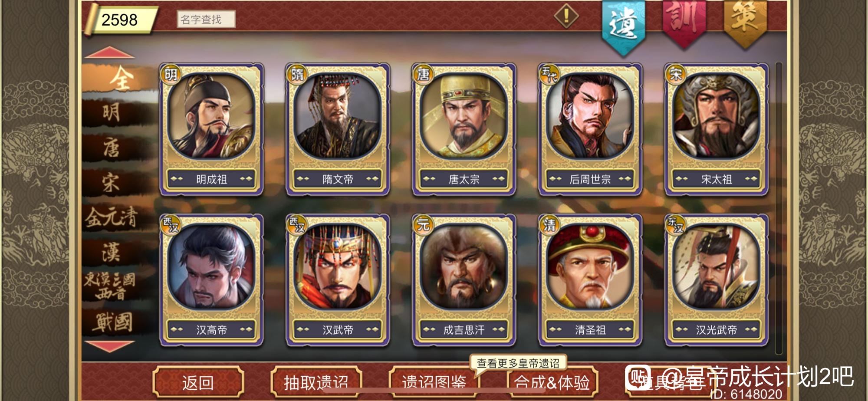
Task: Open the 成吉思汗 emperor card
Action: [x=464, y=280]
